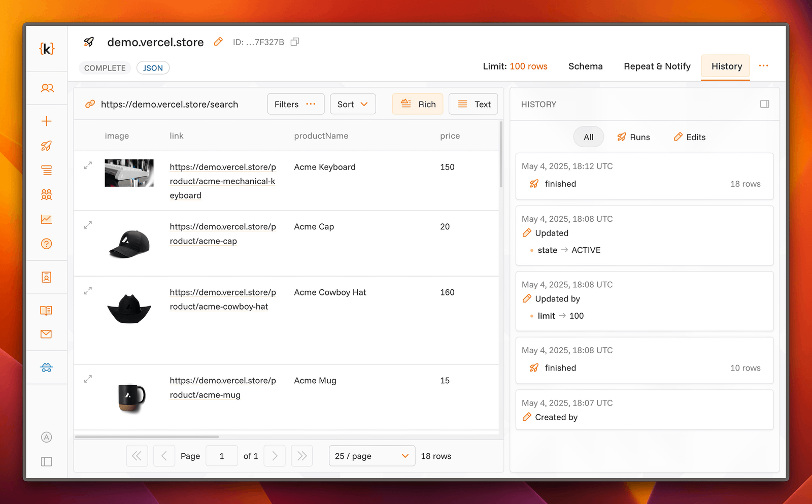Open the Acme Mug product link
This screenshot has height=504, width=812.
[222, 388]
